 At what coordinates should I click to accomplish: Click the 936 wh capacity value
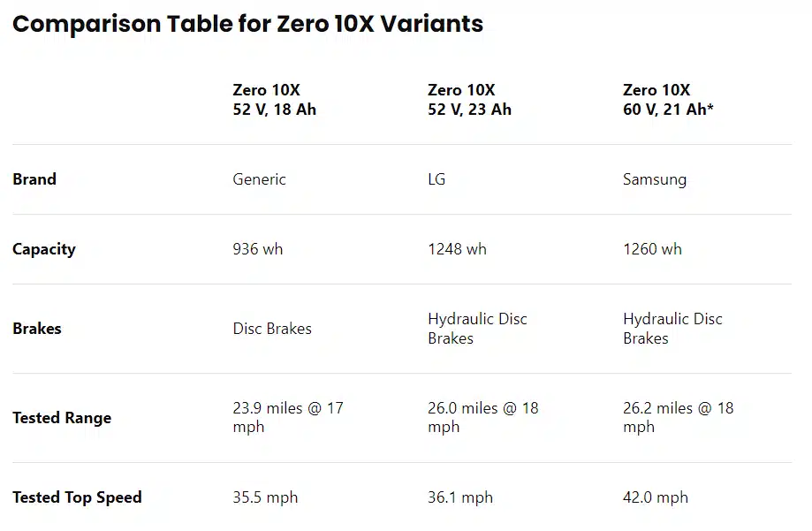pyautogui.click(x=258, y=249)
